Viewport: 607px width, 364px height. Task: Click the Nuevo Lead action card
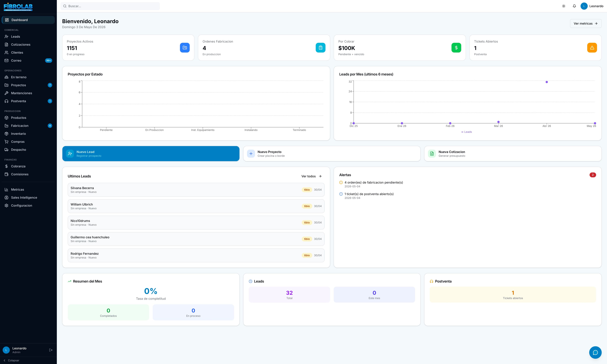tap(151, 154)
